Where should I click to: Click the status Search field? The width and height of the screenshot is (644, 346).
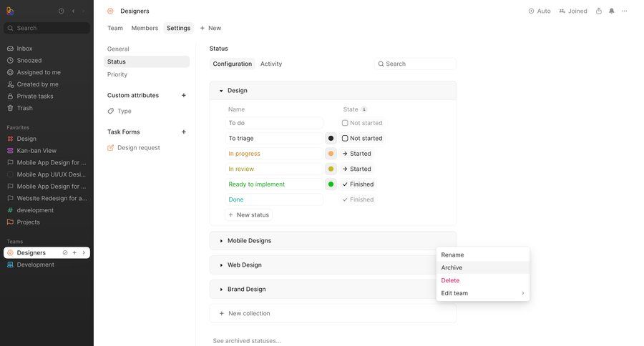(415, 64)
